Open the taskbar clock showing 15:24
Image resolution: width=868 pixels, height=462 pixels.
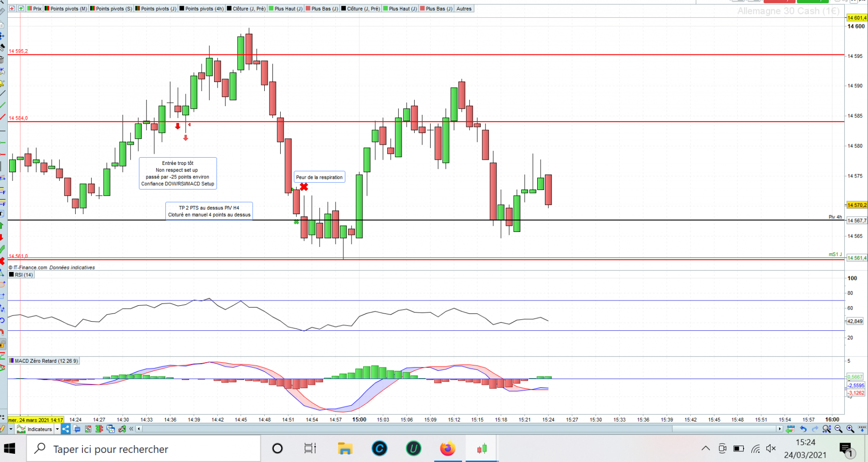(805, 448)
